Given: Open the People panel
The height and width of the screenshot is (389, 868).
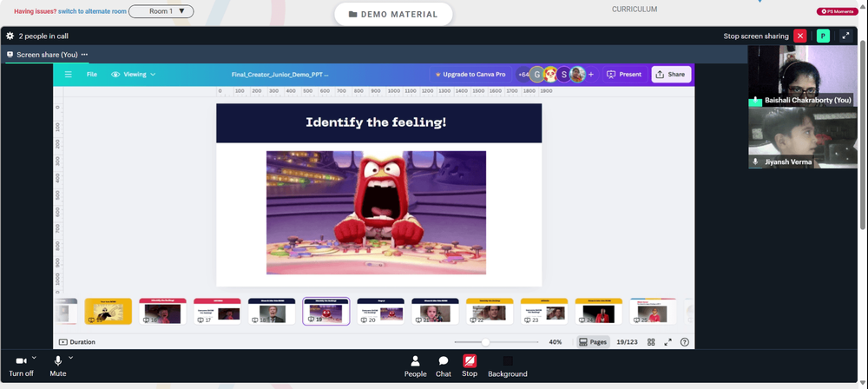Looking at the screenshot, I should (415, 366).
